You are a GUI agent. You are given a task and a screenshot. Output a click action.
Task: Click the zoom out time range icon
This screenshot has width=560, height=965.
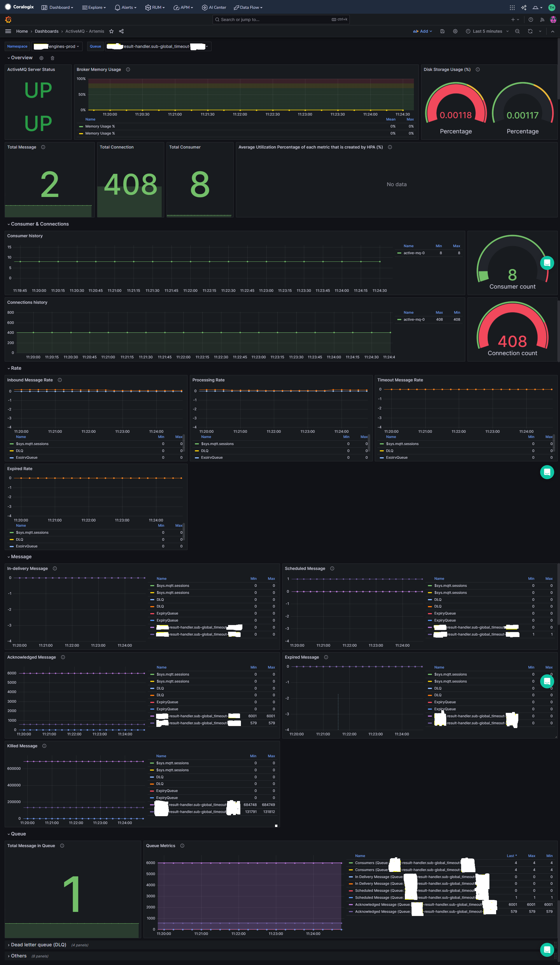pyautogui.click(x=517, y=32)
